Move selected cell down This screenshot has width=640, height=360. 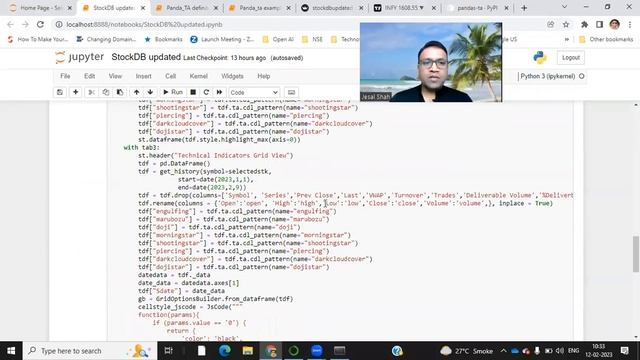pos(150,92)
